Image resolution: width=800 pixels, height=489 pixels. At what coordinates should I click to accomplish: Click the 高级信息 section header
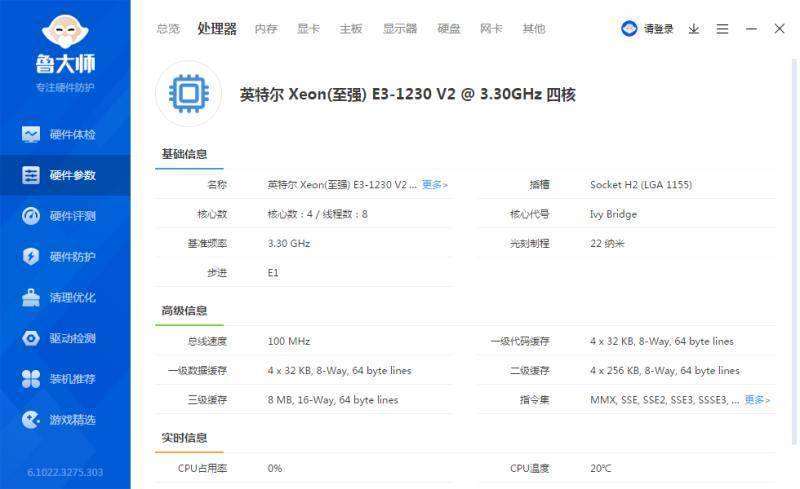pyautogui.click(x=184, y=310)
